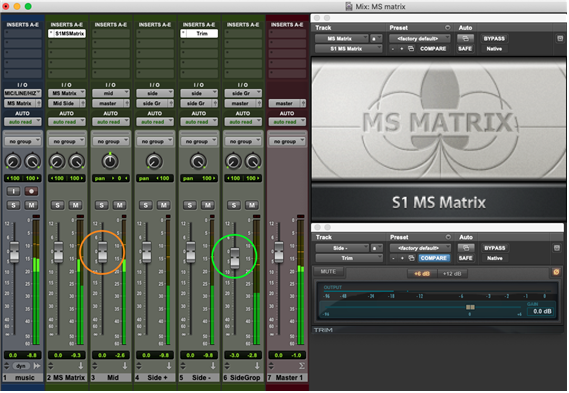Screen dimensions: 569x393
Task: Click output window arrow icon on MS Matrix track
Action: tap(81, 366)
